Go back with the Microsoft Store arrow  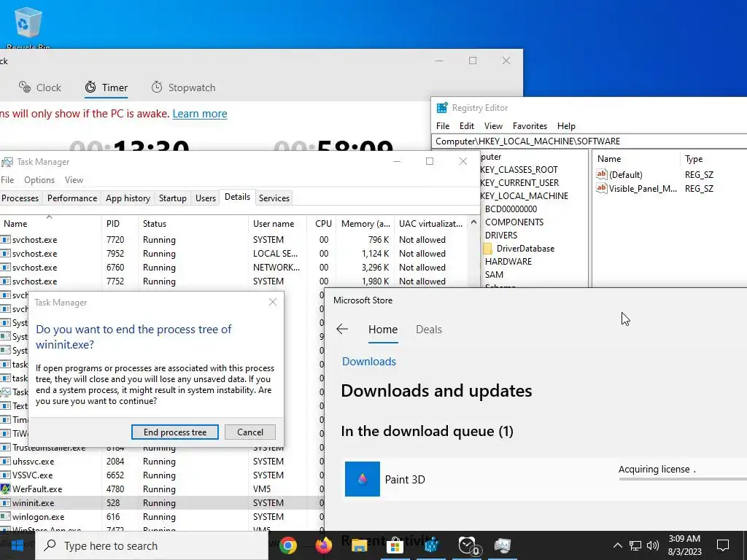point(342,329)
